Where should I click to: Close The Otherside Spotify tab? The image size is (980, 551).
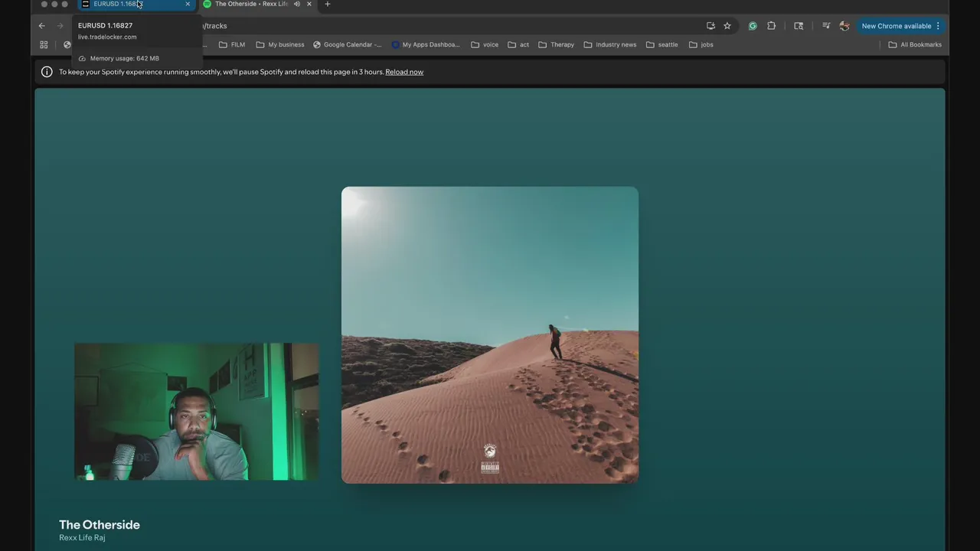pos(309,4)
